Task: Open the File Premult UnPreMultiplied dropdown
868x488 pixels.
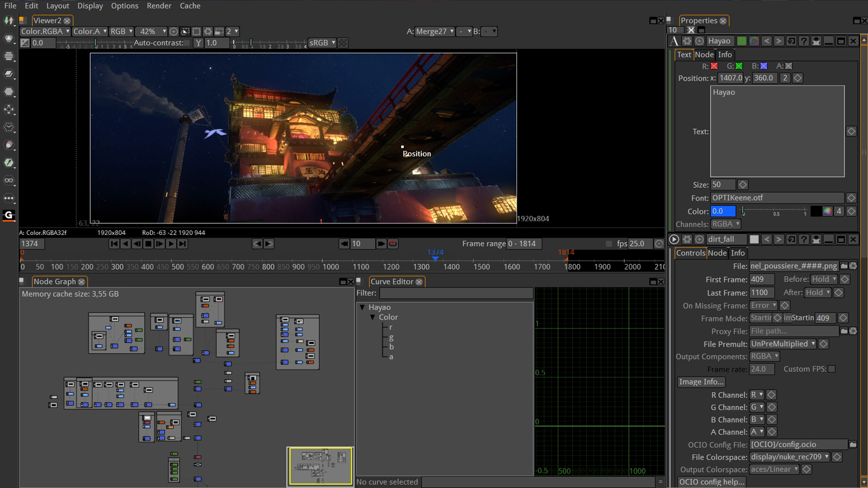Action: pyautogui.click(x=783, y=344)
